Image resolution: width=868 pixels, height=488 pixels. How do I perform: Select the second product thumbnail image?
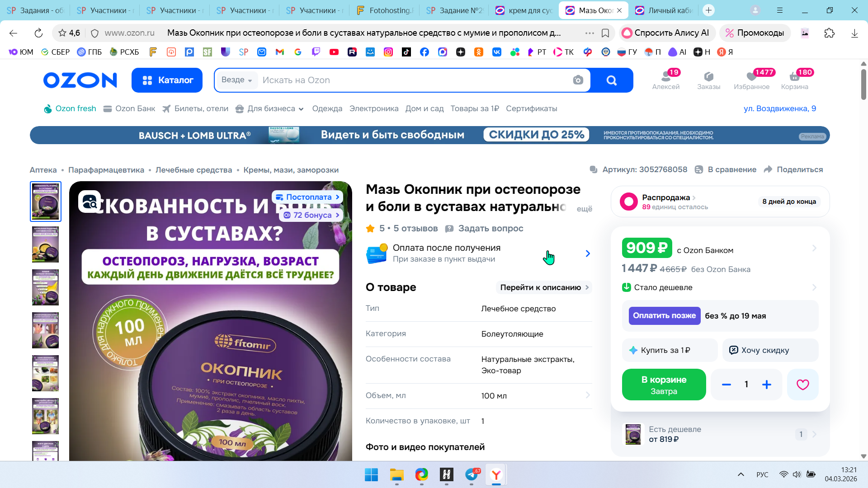pyautogui.click(x=45, y=244)
